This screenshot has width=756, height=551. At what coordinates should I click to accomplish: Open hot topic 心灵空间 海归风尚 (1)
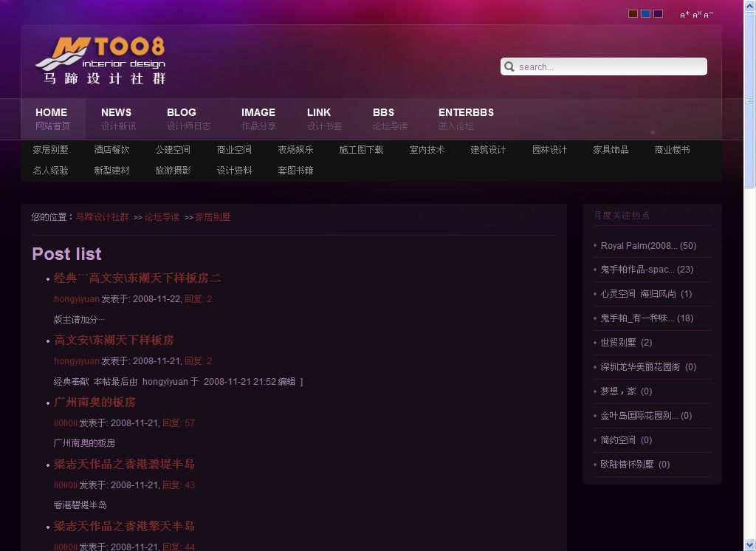646,294
